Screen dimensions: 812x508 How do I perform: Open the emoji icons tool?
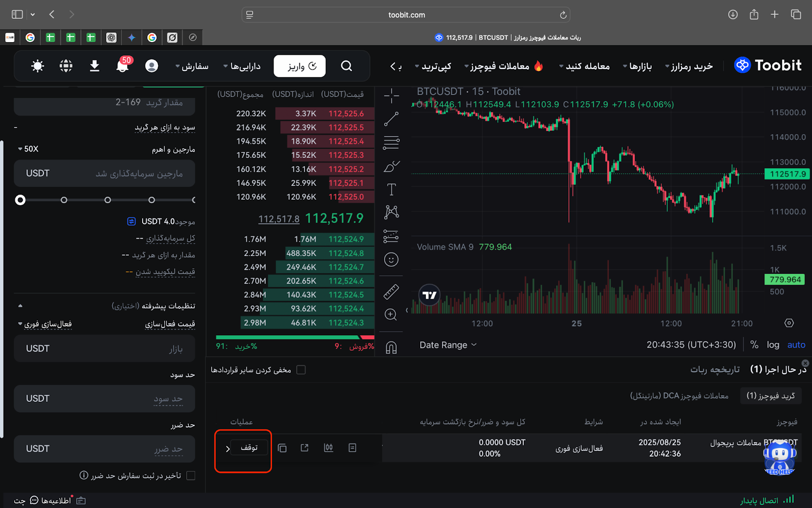391,260
